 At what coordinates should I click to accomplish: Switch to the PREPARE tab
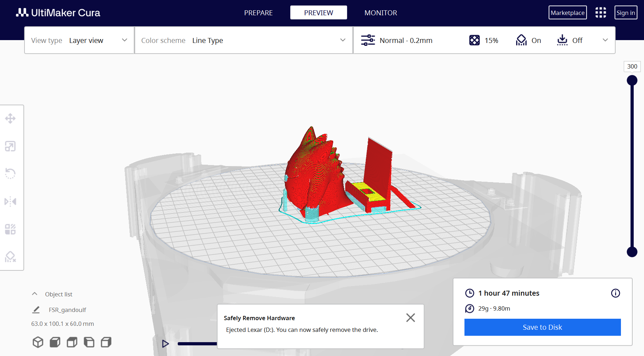(x=258, y=13)
